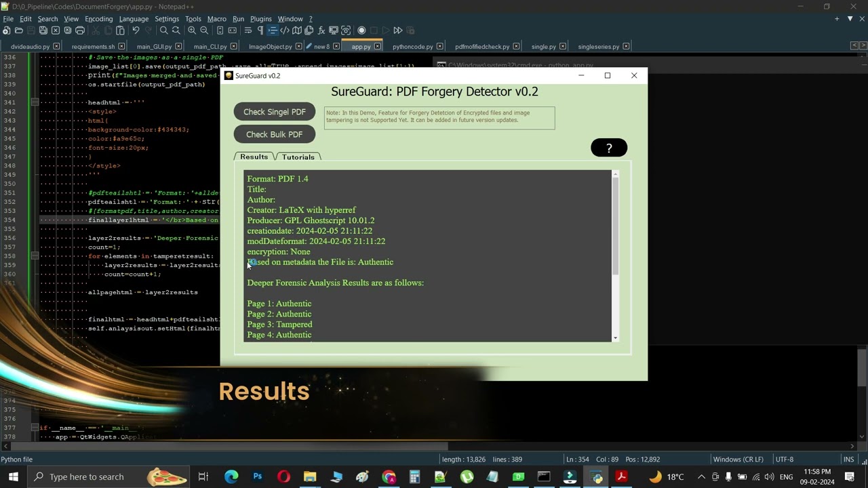Click the Replace toolbar icon

tap(176, 30)
